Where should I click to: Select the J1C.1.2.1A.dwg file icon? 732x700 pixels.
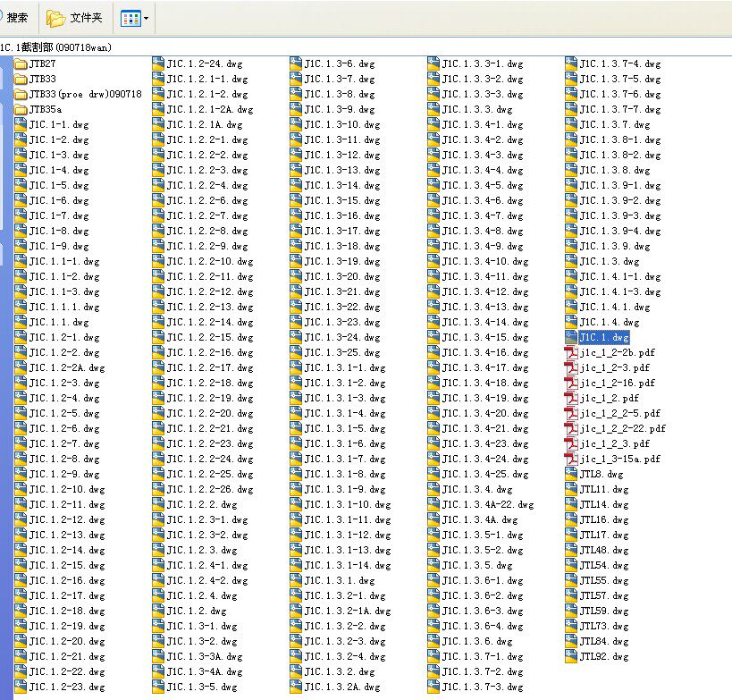click(x=158, y=124)
